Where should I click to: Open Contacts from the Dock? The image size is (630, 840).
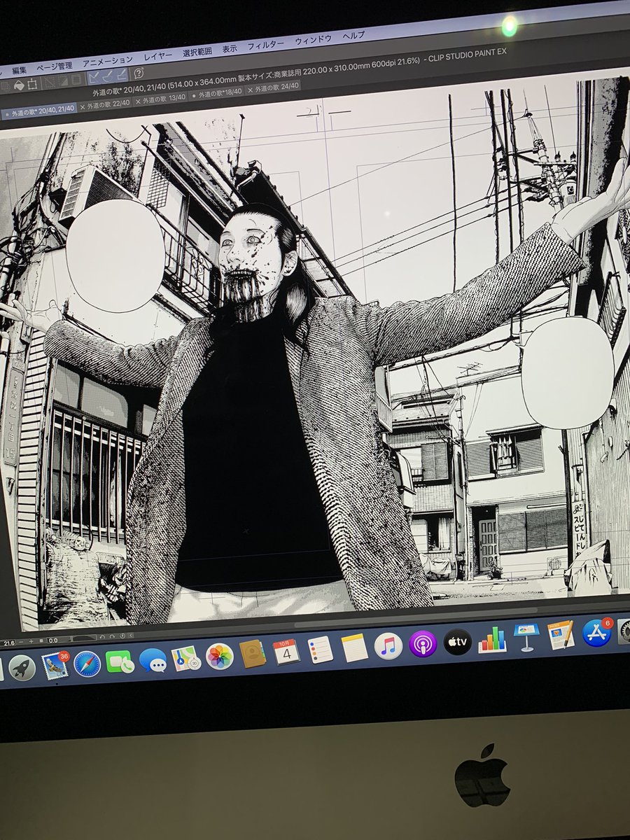(x=252, y=654)
